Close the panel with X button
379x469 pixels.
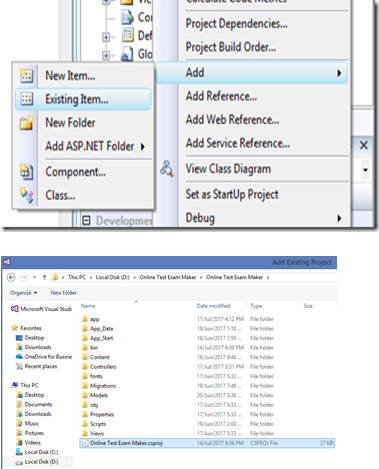pos(364,145)
